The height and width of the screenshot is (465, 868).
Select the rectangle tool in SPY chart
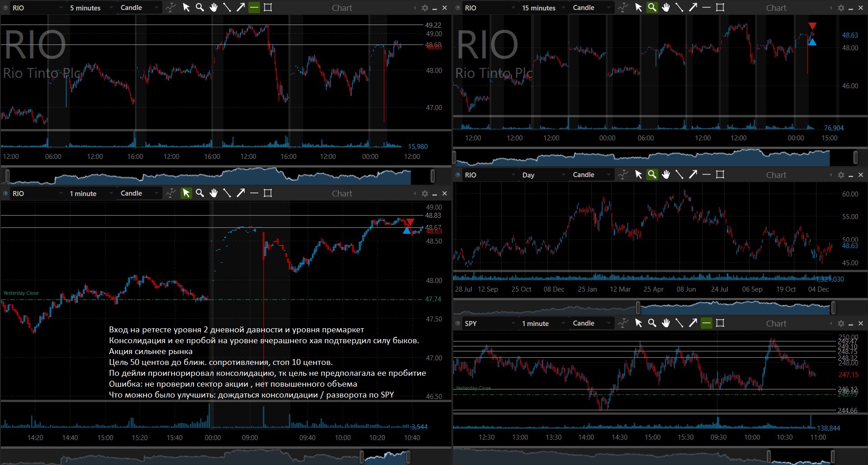pos(720,323)
